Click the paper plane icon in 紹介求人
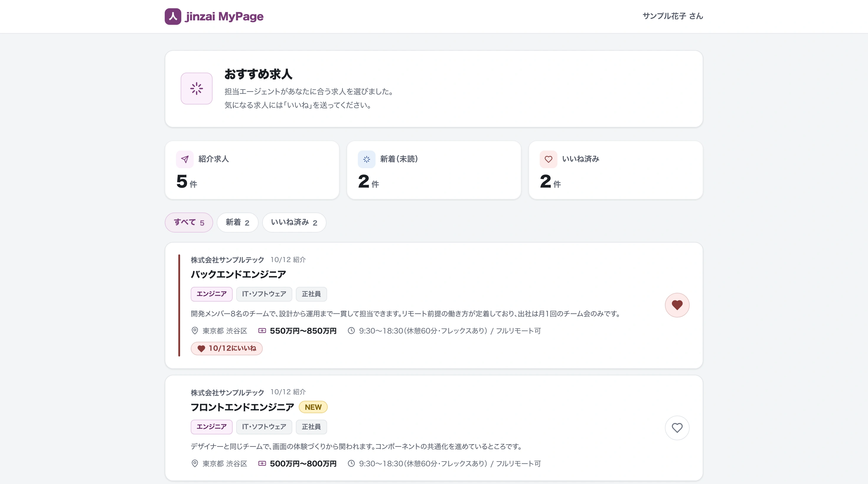The height and width of the screenshot is (484, 868). point(185,159)
